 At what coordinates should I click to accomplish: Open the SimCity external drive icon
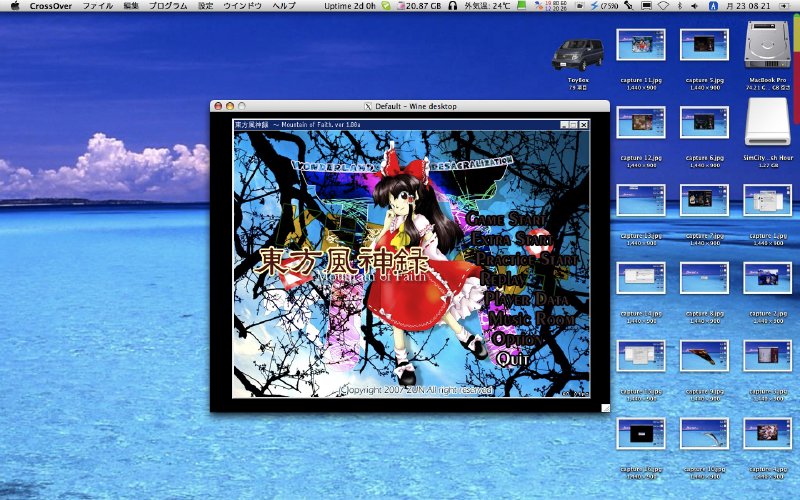[x=767, y=121]
